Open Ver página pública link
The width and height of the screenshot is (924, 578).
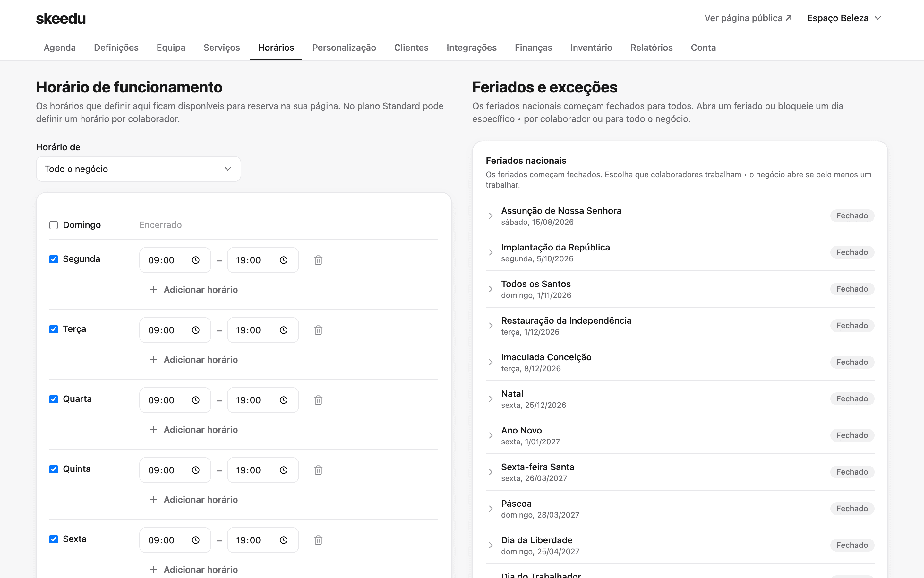(748, 18)
